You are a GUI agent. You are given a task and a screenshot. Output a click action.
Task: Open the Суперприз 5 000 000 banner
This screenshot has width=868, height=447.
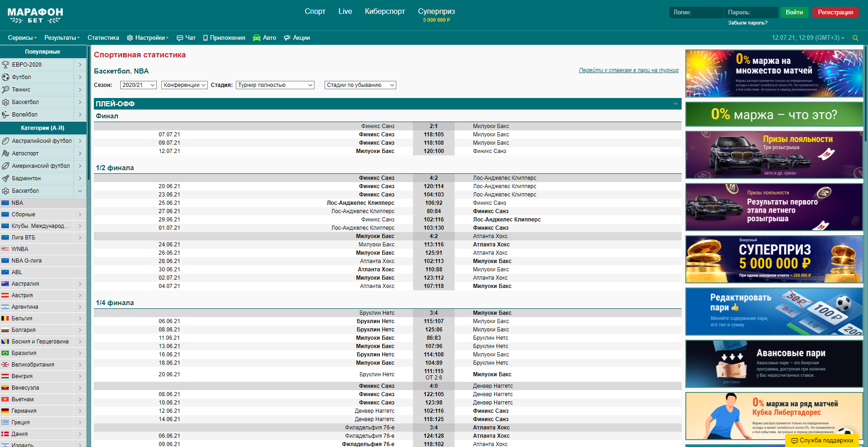point(774,259)
